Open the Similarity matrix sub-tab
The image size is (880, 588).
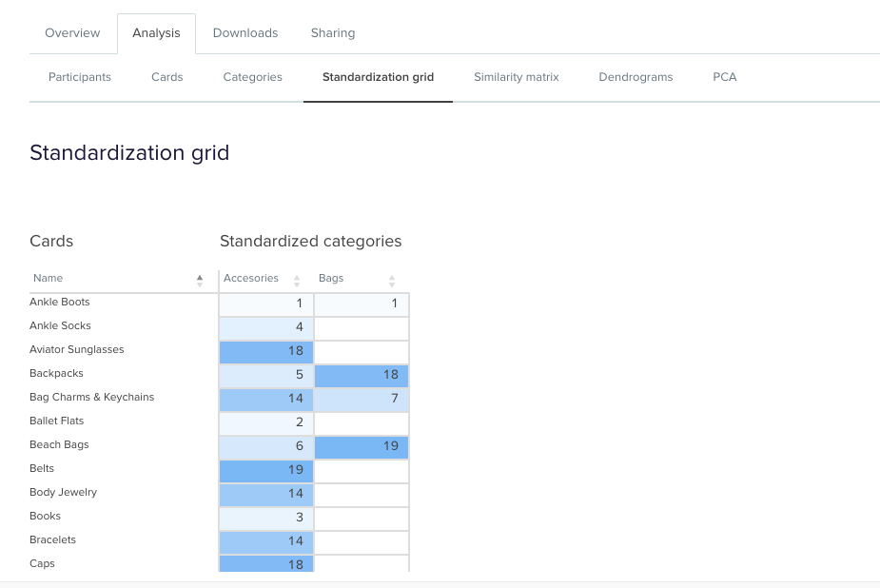point(517,77)
